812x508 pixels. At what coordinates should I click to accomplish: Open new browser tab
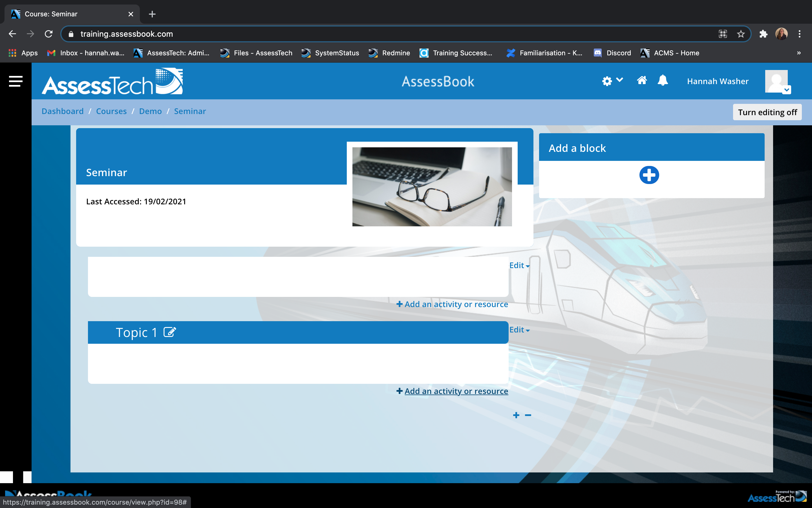pos(152,14)
